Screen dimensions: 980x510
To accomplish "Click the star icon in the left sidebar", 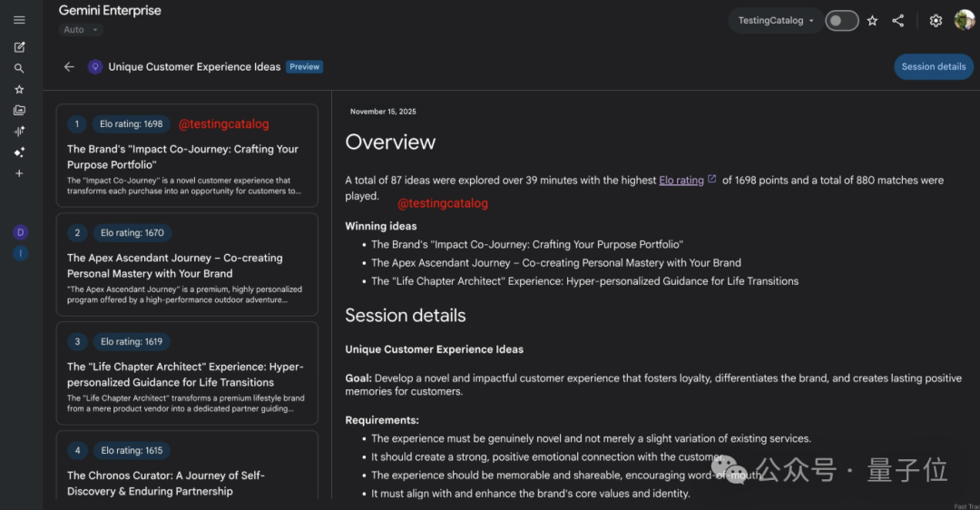I will (19, 90).
